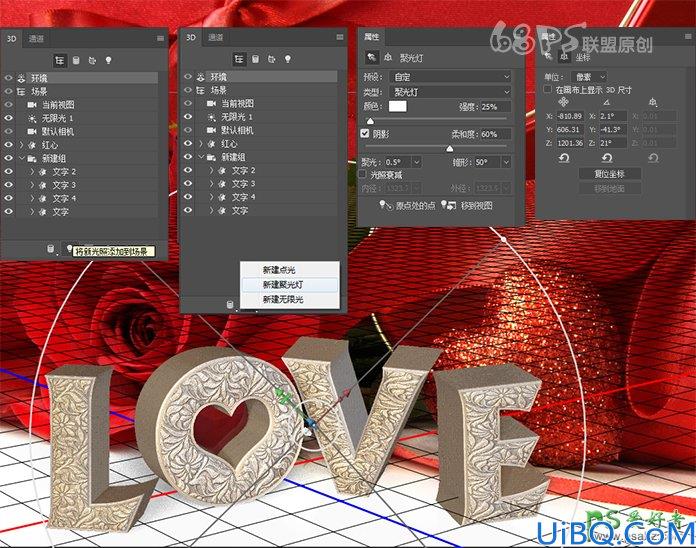The height and width of the screenshot is (548, 696).
Task: Click reset scale arrow under scale column
Action: 652,158
